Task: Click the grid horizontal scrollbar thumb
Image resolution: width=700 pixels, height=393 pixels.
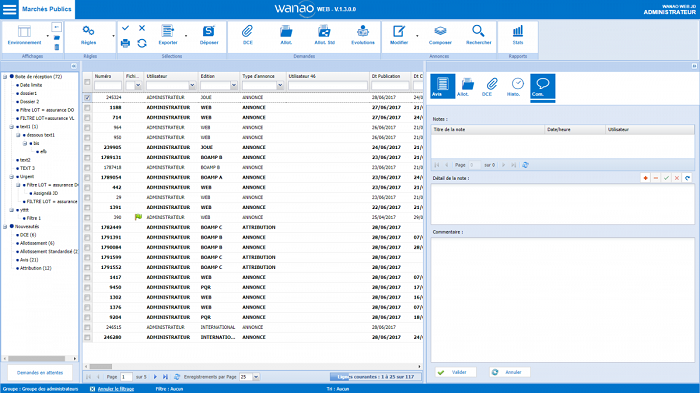Action: click(101, 367)
